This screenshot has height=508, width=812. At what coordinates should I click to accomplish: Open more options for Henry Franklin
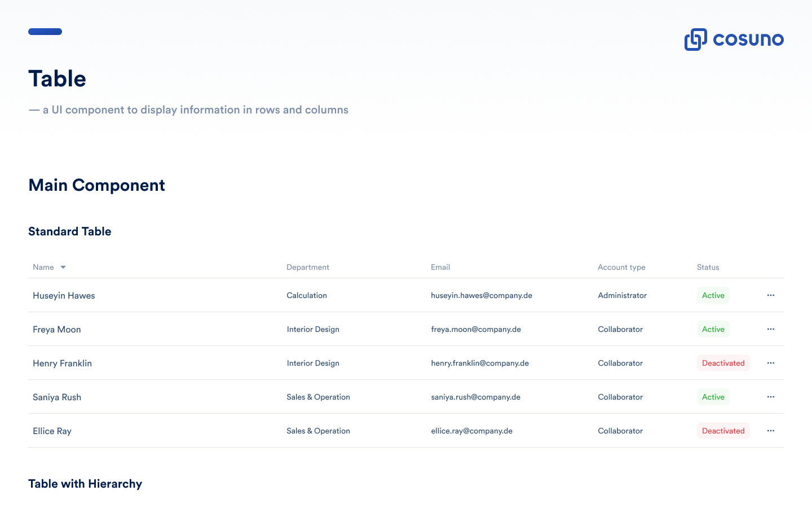point(770,363)
